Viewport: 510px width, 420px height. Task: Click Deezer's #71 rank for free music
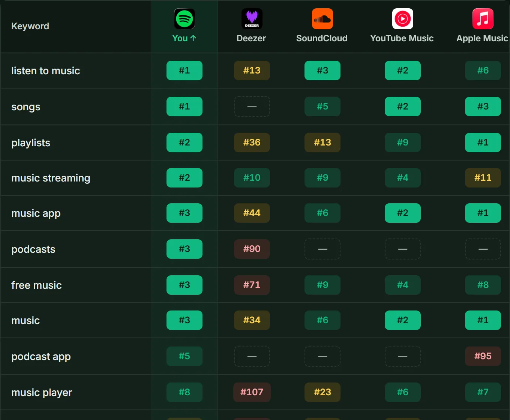[x=252, y=285]
